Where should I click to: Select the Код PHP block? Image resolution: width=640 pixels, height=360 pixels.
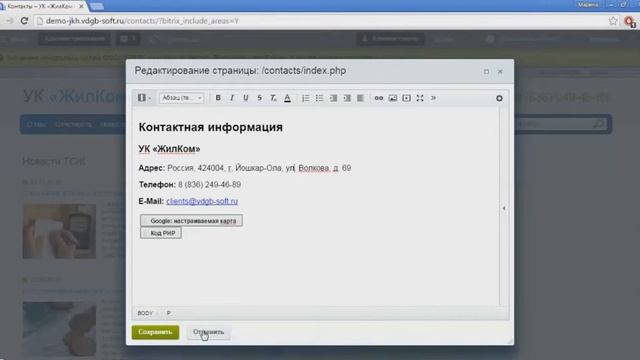[x=161, y=233]
